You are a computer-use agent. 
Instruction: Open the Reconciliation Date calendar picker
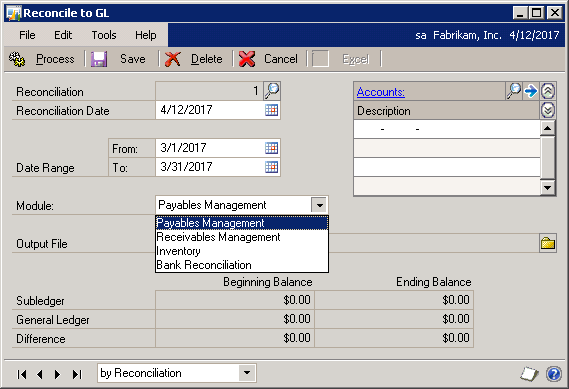(x=271, y=110)
